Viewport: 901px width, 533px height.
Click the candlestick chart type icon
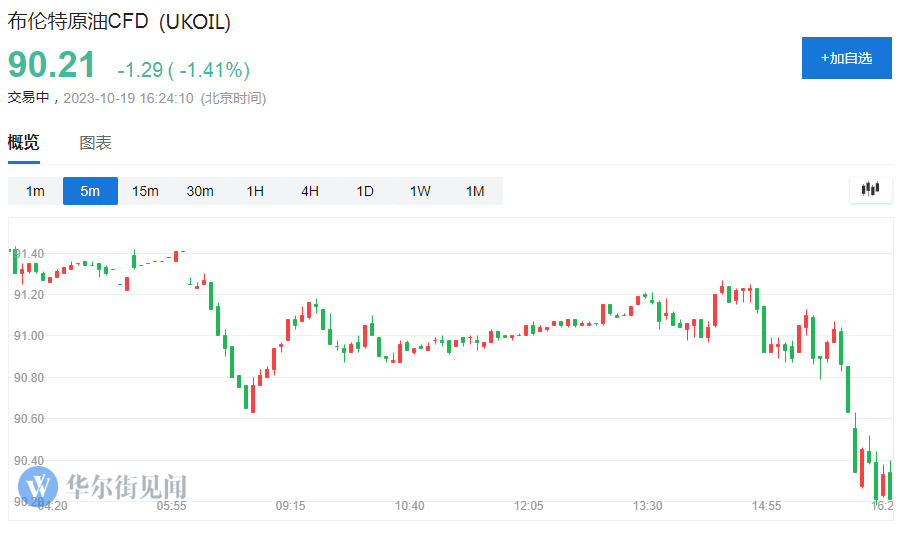click(870, 189)
